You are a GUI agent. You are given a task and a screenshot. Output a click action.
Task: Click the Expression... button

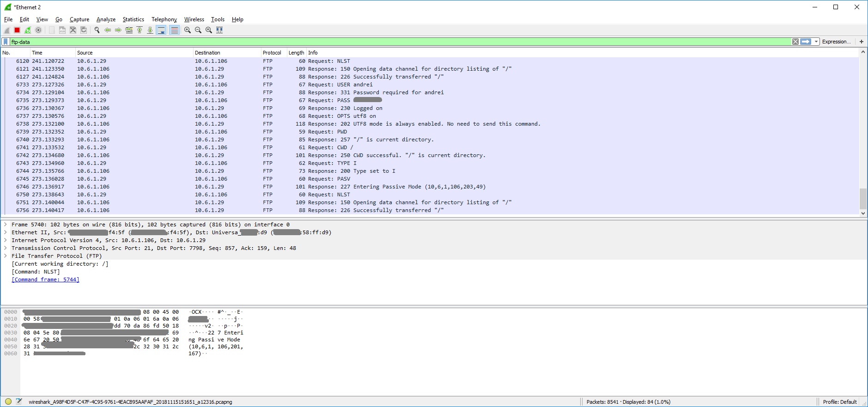coord(836,42)
